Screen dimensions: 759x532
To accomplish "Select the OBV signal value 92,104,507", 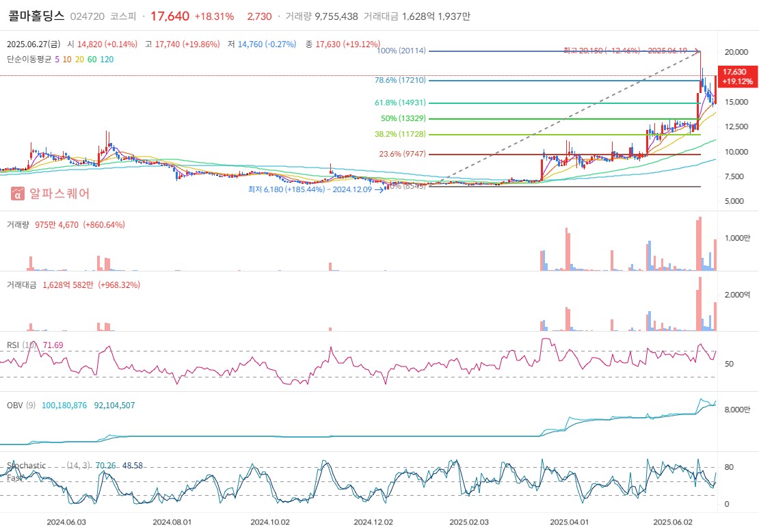I will coord(114,405).
